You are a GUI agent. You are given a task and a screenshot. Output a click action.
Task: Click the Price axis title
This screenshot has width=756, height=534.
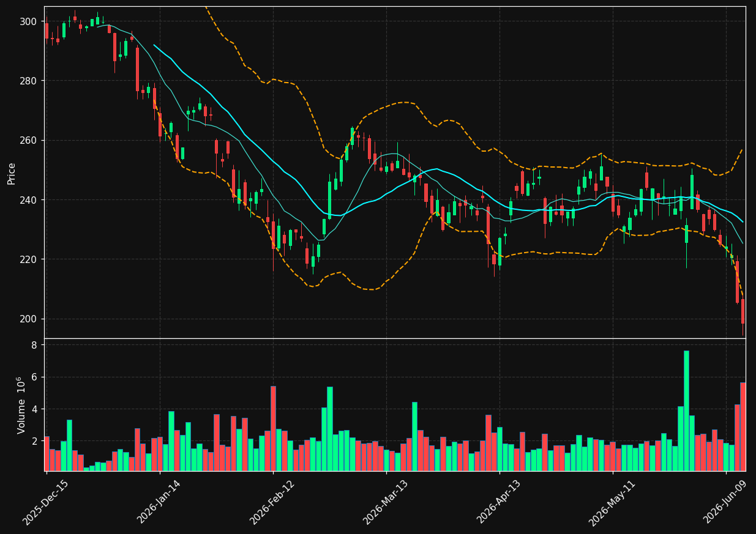12,173
